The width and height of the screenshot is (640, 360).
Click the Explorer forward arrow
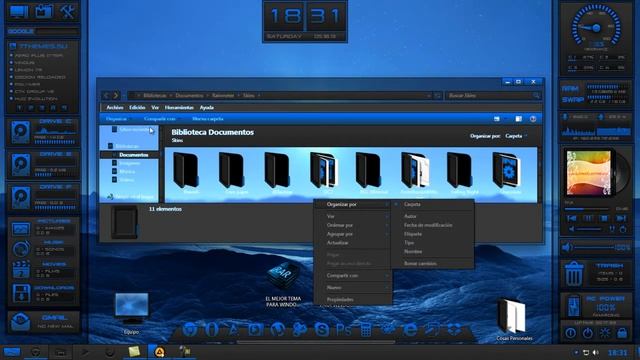pos(116,96)
